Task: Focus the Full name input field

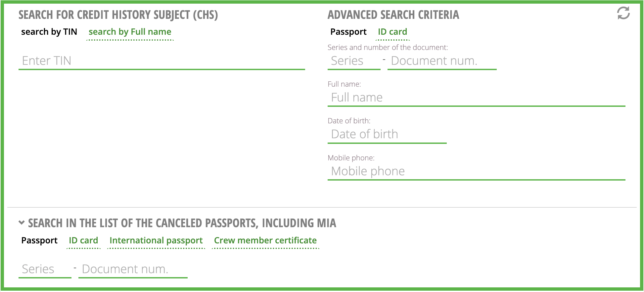Action: (476, 98)
